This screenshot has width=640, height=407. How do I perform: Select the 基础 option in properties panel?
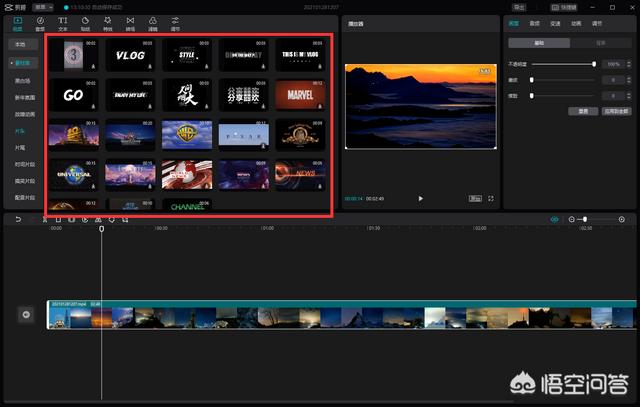click(539, 43)
